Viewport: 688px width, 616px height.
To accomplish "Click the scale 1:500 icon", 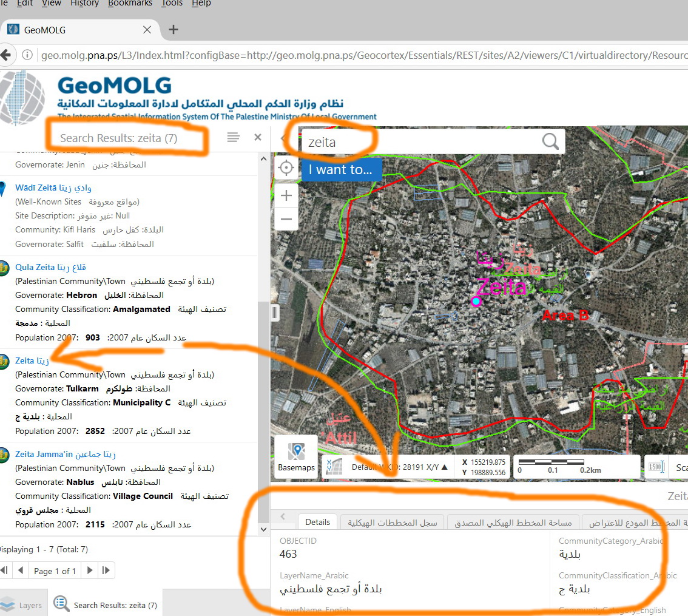I will tap(656, 467).
